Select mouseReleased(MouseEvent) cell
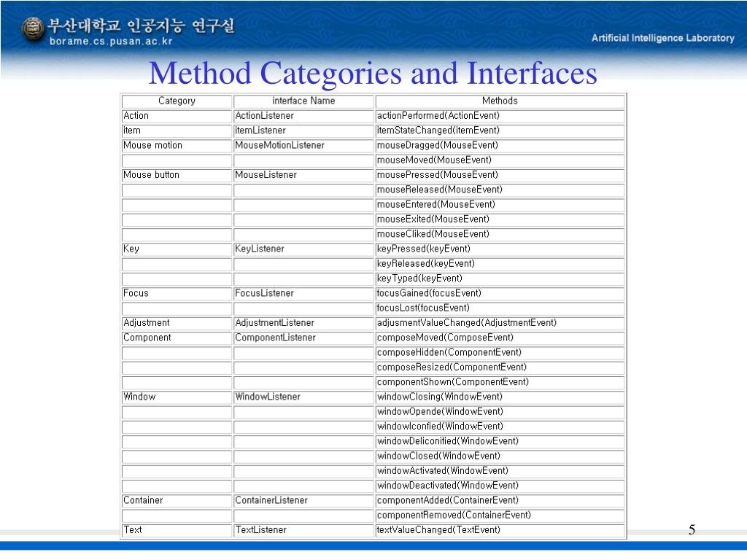Image resolution: width=747 pixels, height=560 pixels. [x=500, y=190]
